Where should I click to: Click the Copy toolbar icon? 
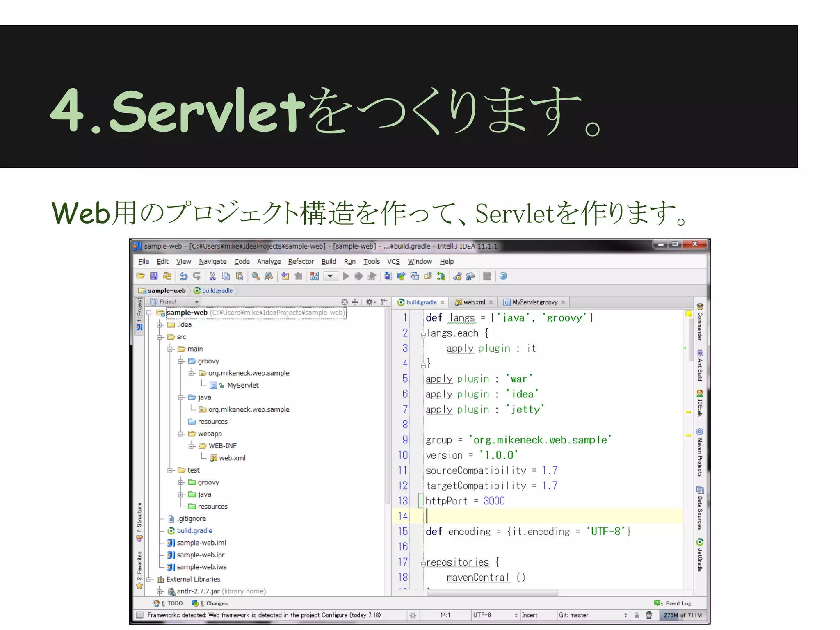tap(226, 276)
